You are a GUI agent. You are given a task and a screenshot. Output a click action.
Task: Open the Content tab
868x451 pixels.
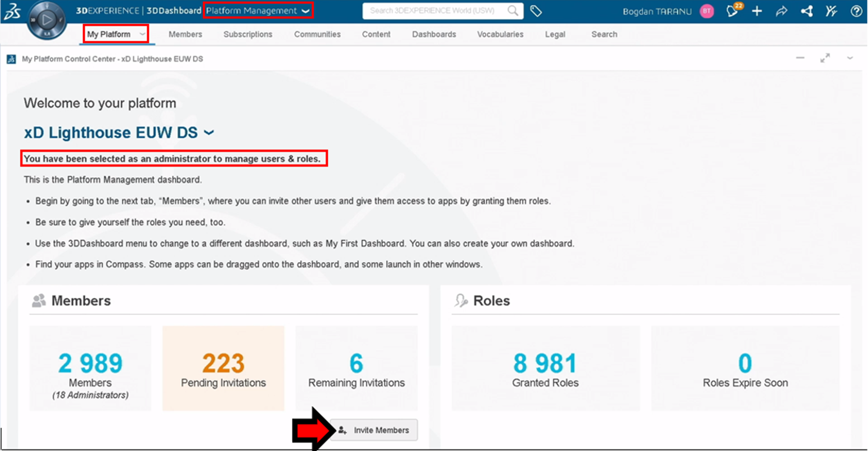376,34
